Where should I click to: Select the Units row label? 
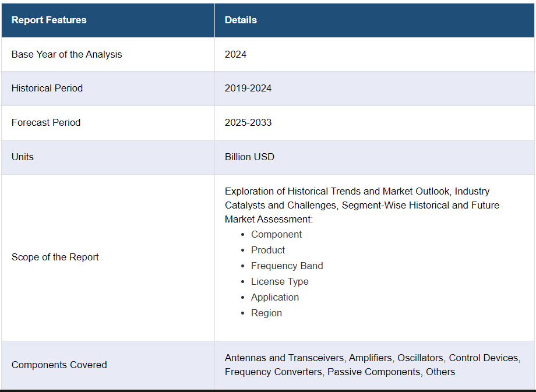pos(23,157)
